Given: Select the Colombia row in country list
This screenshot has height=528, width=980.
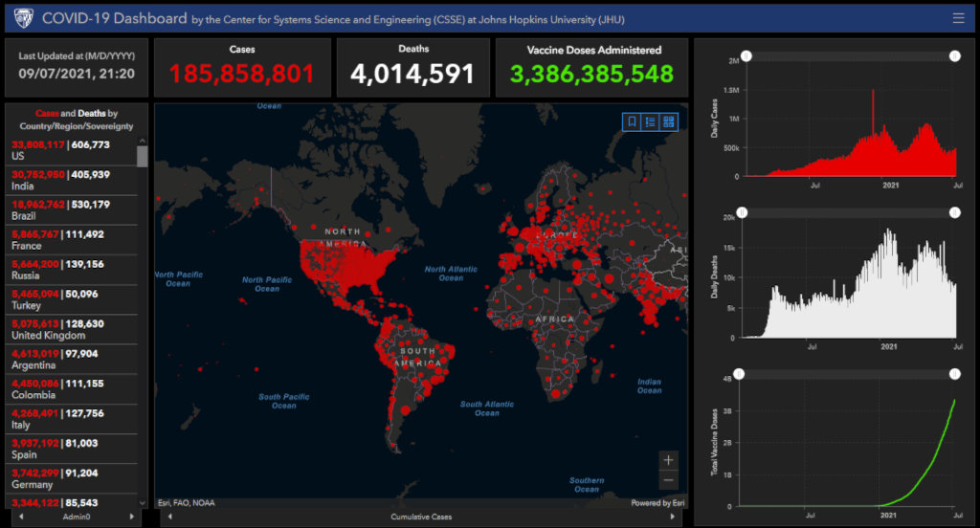Looking at the screenshot, I should coord(71,389).
